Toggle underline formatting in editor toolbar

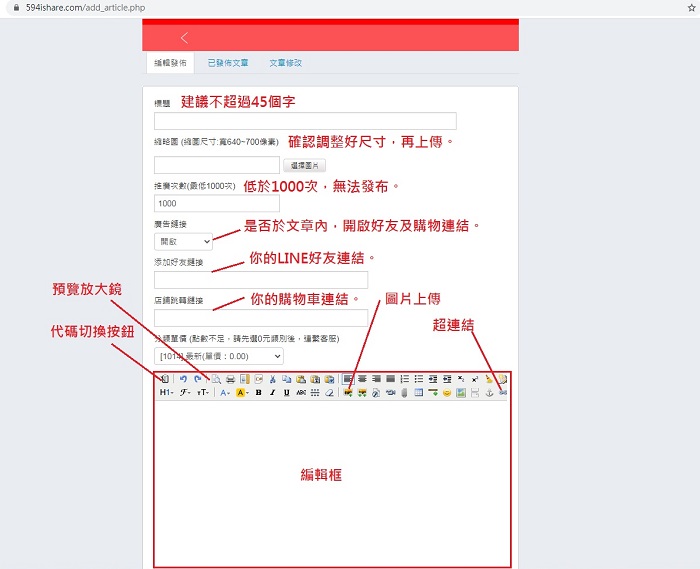(x=286, y=393)
